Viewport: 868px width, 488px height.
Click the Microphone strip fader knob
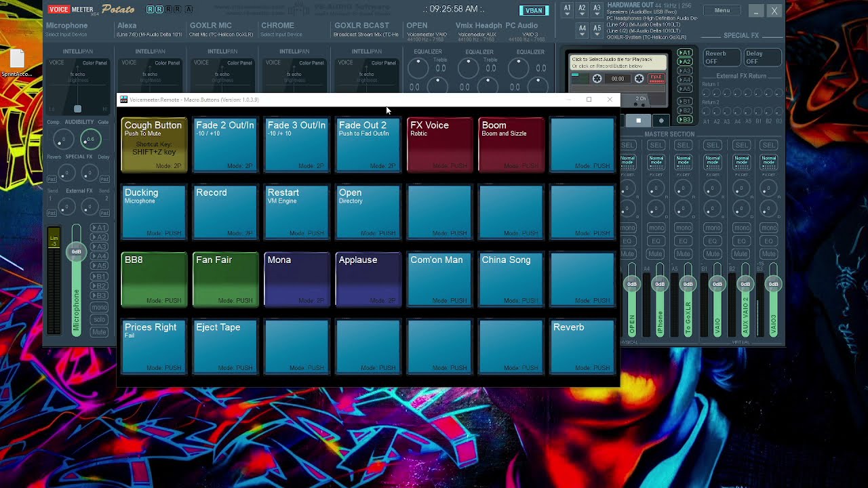pos(77,251)
